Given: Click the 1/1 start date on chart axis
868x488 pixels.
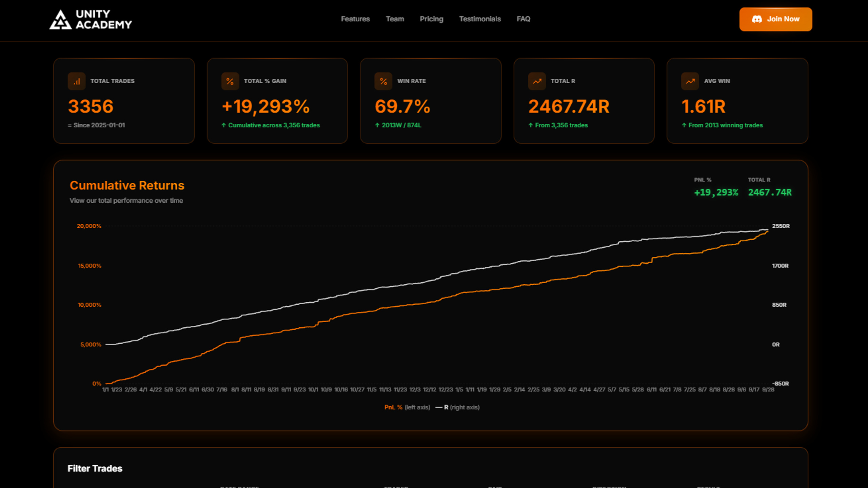Looking at the screenshot, I should click(x=105, y=390).
